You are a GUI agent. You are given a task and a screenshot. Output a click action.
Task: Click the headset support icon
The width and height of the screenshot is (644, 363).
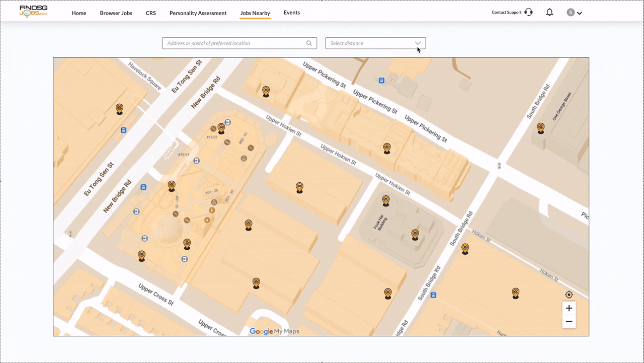pos(528,12)
